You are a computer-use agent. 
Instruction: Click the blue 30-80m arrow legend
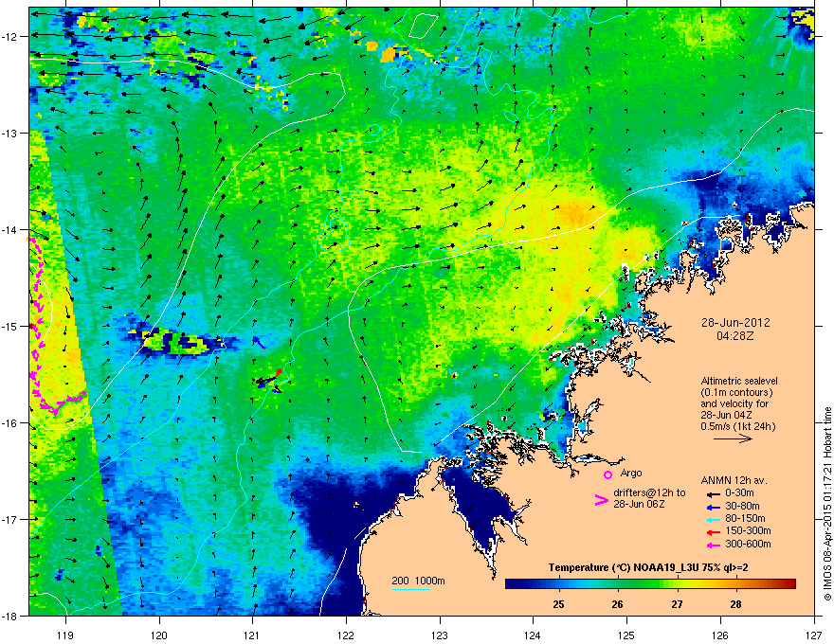(x=713, y=507)
